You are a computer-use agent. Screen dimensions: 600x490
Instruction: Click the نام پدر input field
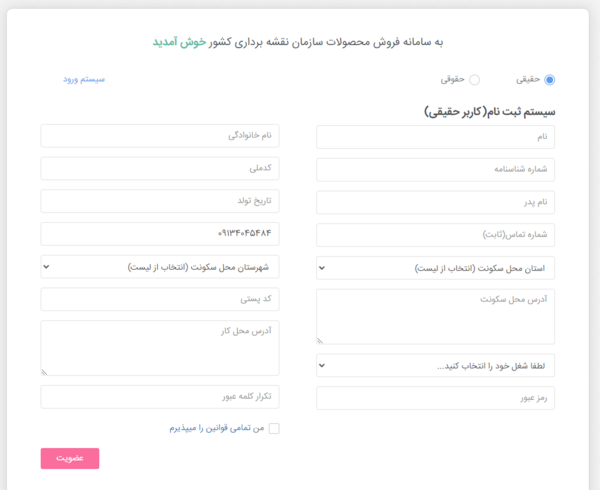coord(435,202)
